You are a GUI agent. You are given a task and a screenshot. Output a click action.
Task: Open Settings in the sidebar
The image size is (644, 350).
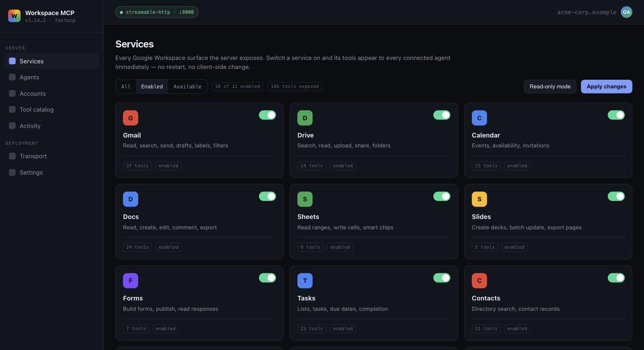(52, 172)
